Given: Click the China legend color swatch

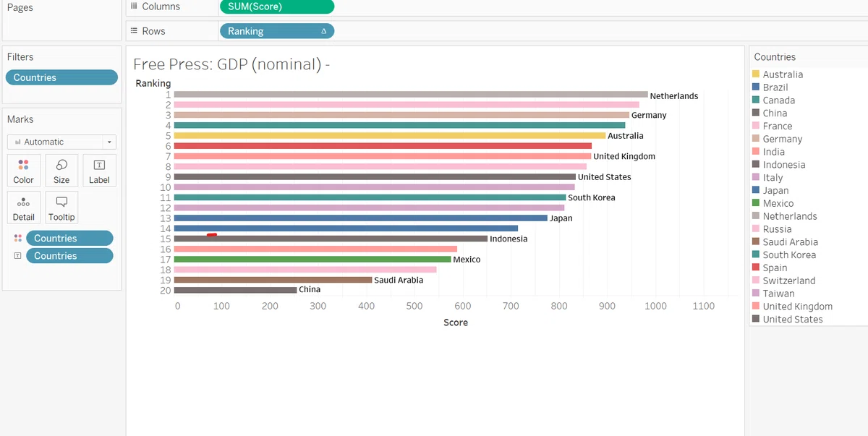Looking at the screenshot, I should (x=756, y=113).
